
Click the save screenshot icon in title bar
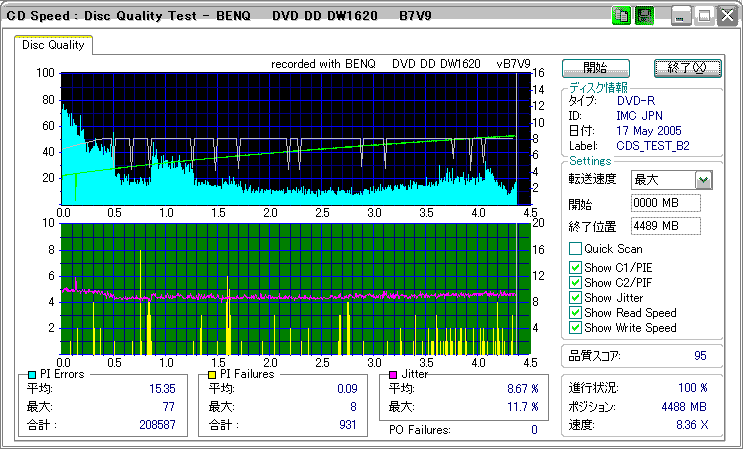(x=644, y=16)
